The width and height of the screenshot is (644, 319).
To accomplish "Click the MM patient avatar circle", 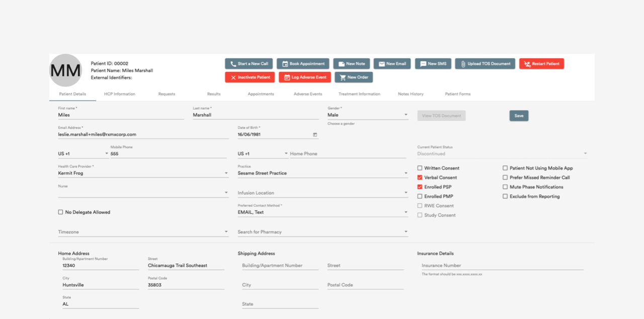I will (65, 70).
